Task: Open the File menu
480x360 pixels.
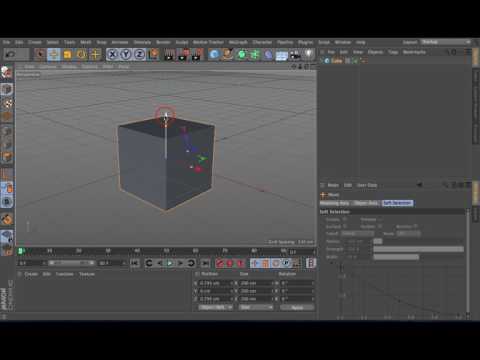Action: tap(6, 42)
